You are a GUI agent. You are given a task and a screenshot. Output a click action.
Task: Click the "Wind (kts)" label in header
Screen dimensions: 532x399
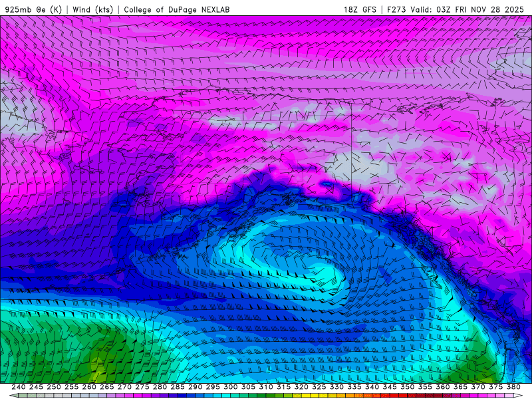coord(93,9)
